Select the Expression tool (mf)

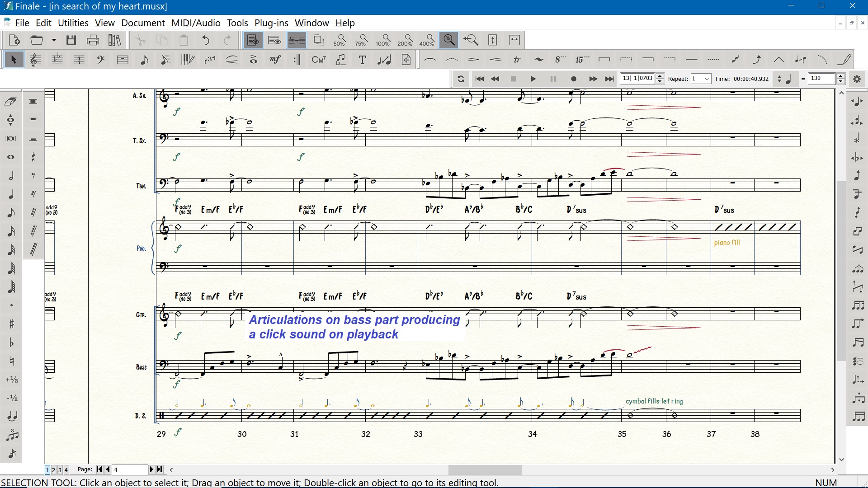275,60
